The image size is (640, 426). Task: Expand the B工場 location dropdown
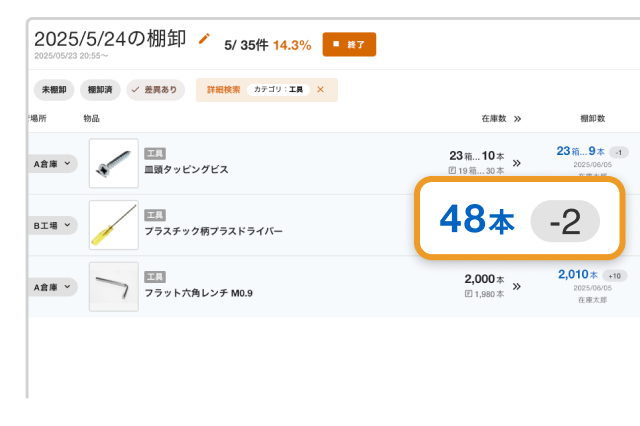(53, 226)
